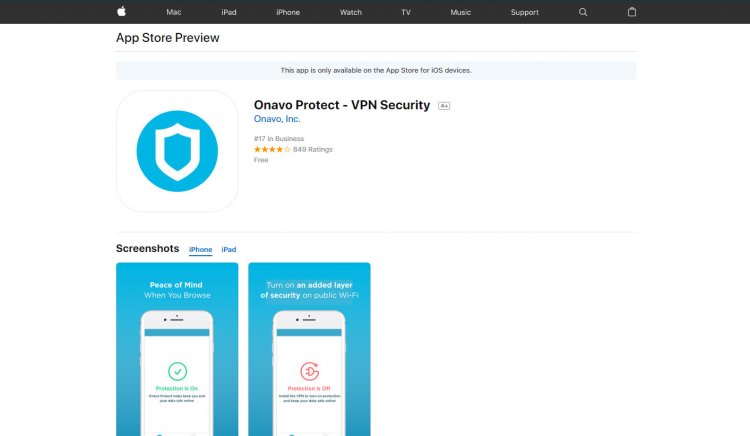Follow the Onavo, Inc. developer link
Viewport: 750px width, 436px height.
click(x=277, y=119)
